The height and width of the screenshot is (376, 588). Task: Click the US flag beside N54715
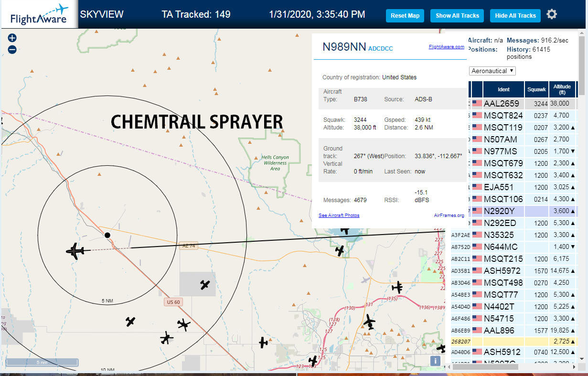coord(477,318)
